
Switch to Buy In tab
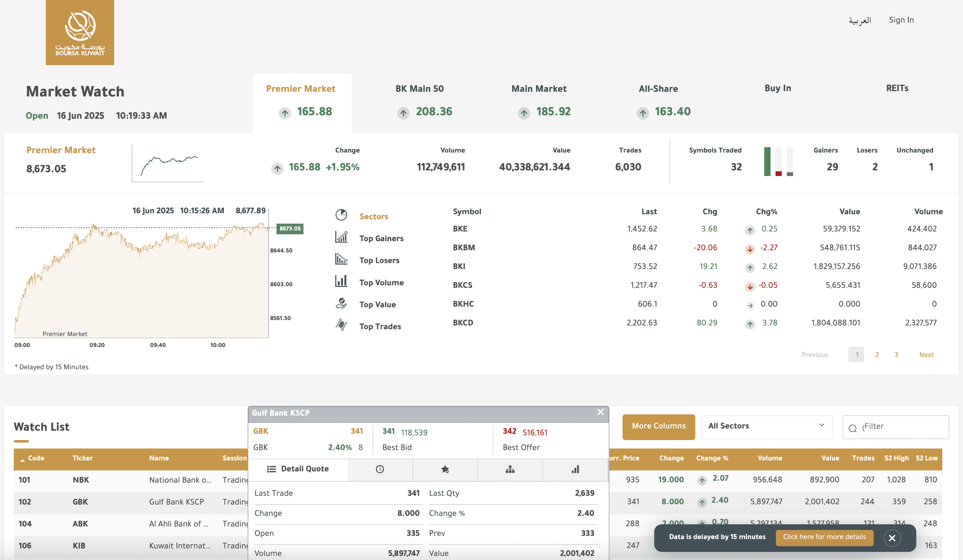click(778, 88)
